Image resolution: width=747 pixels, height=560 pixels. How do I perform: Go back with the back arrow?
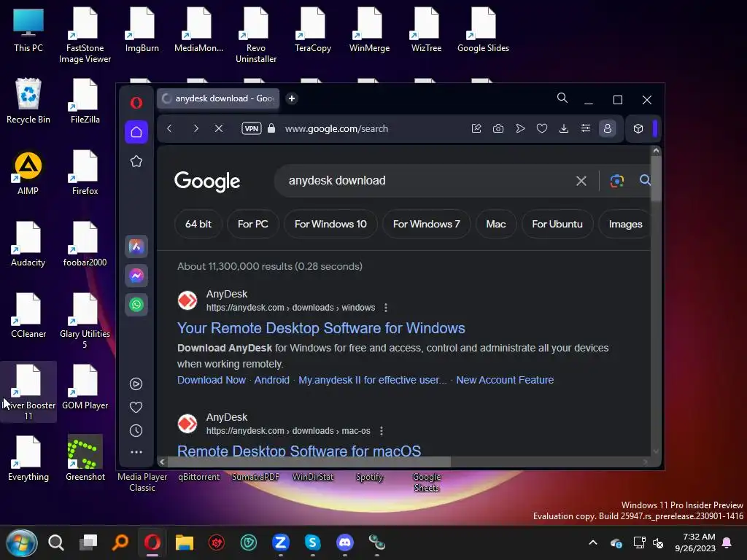(x=169, y=128)
